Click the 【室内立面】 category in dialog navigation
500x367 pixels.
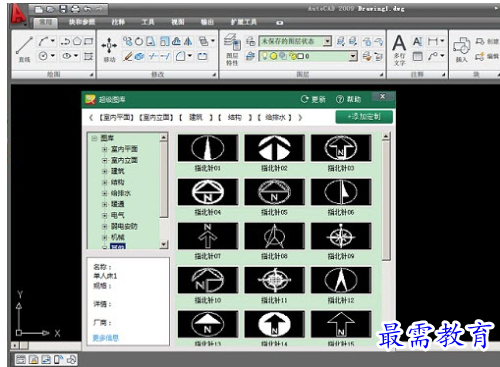156,117
